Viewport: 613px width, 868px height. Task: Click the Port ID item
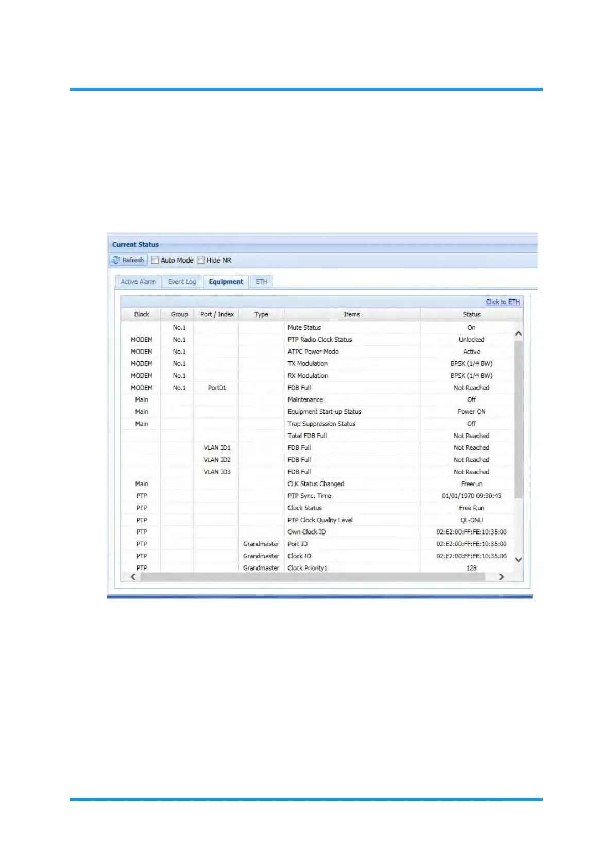pos(297,544)
